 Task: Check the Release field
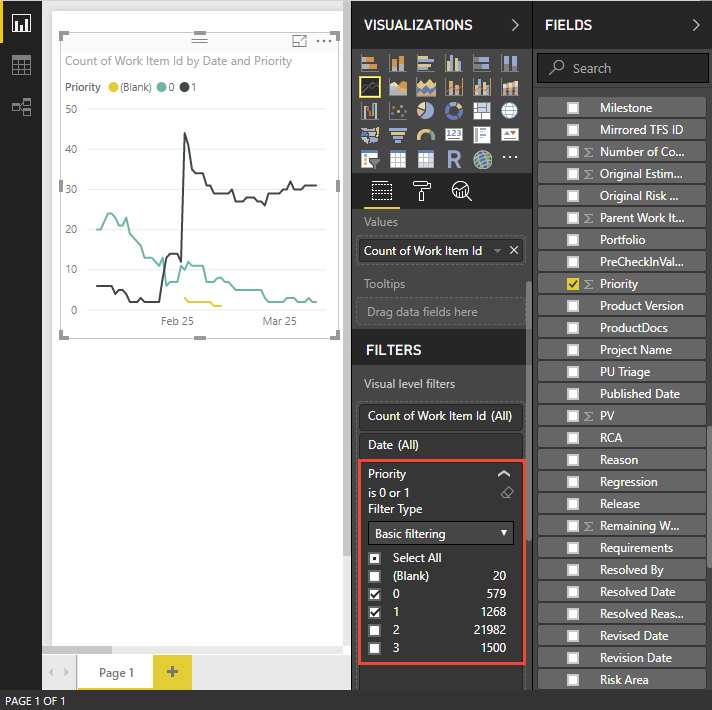[x=573, y=504]
